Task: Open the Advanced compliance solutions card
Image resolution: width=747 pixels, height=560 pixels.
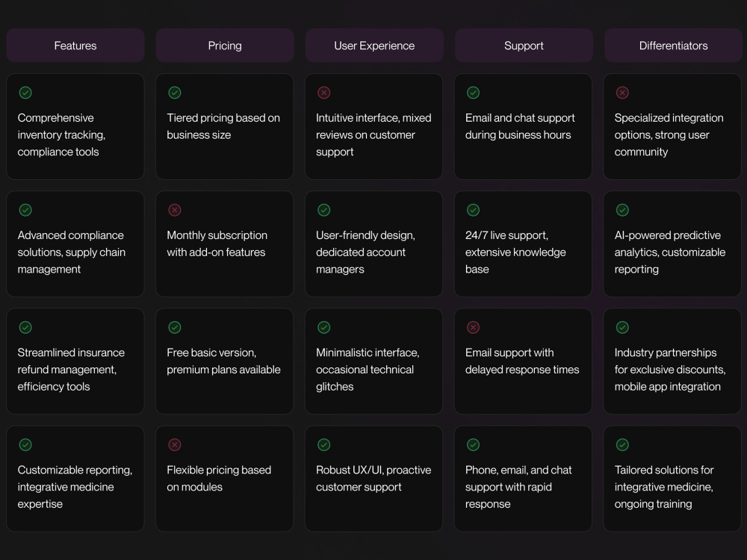Action: tap(75, 244)
